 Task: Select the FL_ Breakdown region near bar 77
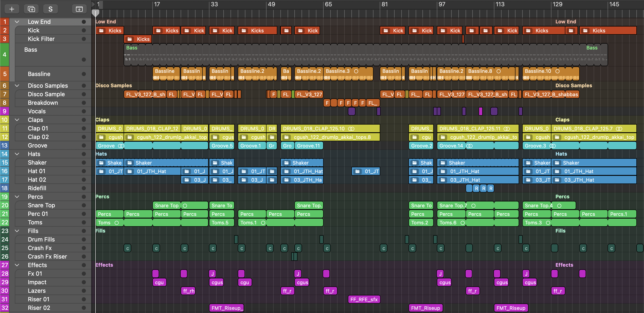[373, 103]
